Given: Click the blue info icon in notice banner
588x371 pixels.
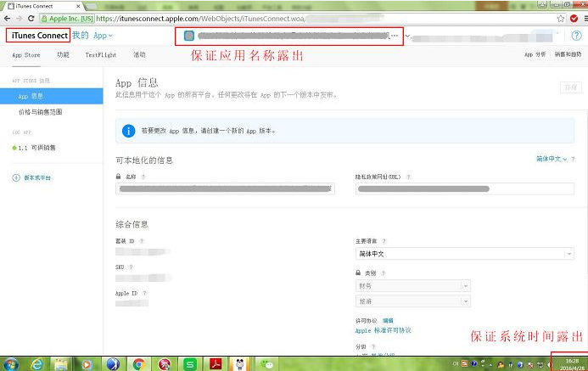Looking at the screenshot, I should click(x=128, y=131).
